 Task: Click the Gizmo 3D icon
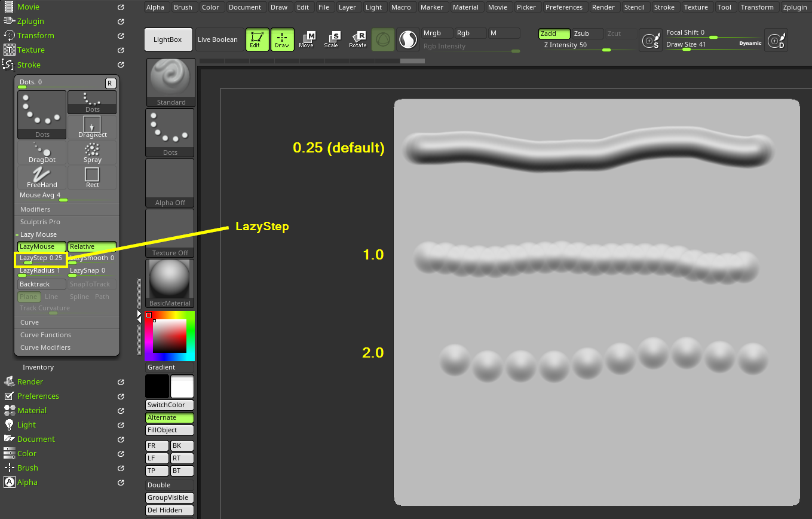pos(383,39)
